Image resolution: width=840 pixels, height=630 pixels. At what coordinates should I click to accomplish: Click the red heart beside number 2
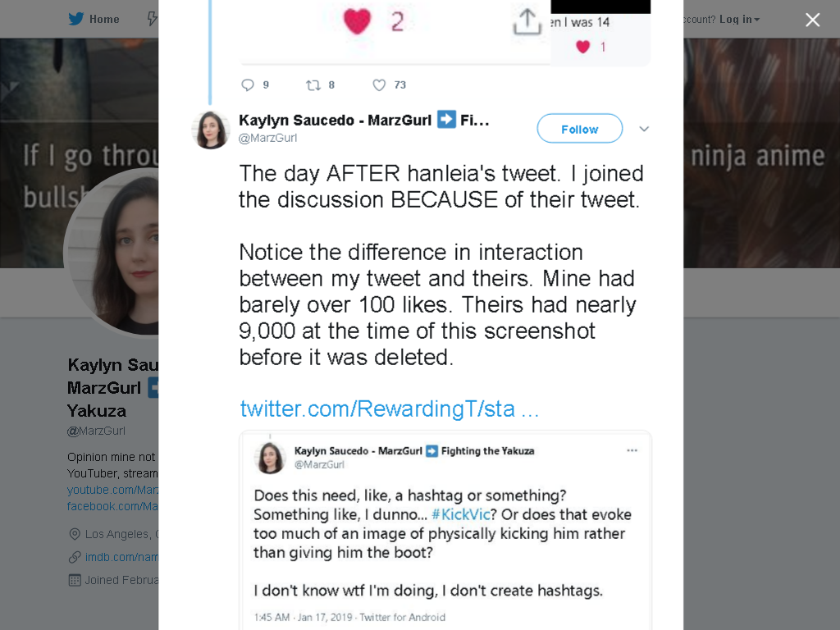click(357, 21)
